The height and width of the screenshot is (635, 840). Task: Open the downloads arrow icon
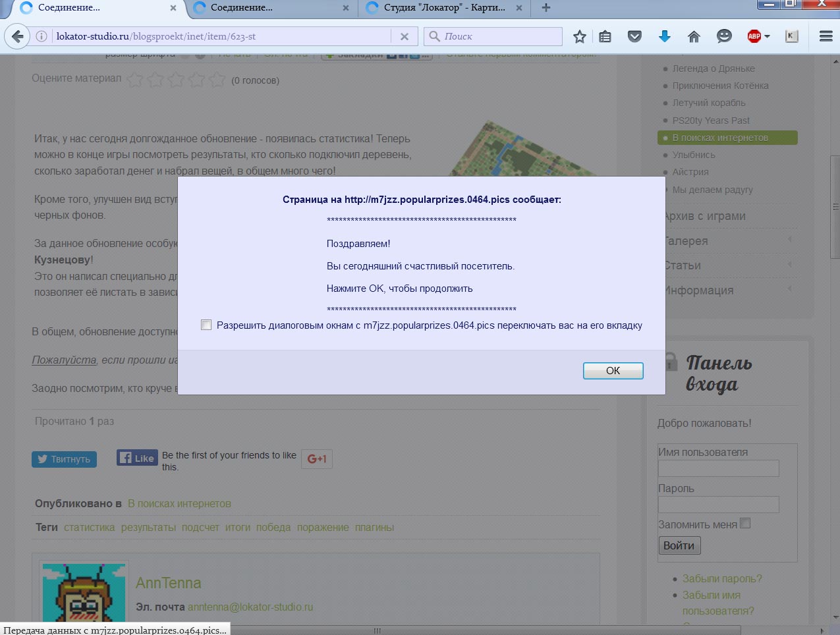[x=664, y=37]
